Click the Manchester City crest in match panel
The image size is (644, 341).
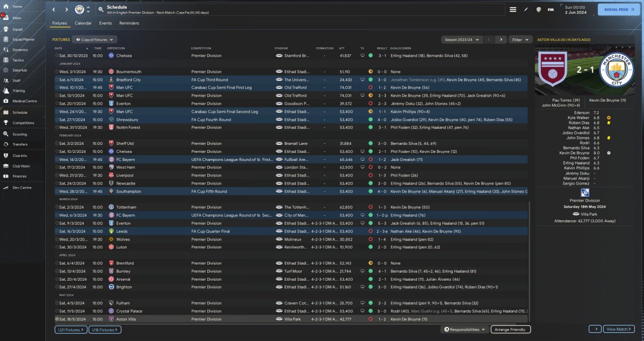click(x=616, y=69)
